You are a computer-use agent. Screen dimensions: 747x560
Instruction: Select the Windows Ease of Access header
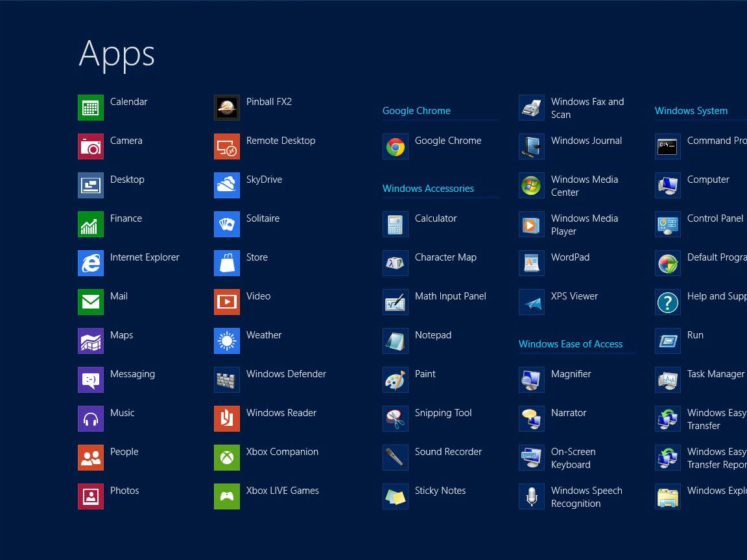pos(571,344)
